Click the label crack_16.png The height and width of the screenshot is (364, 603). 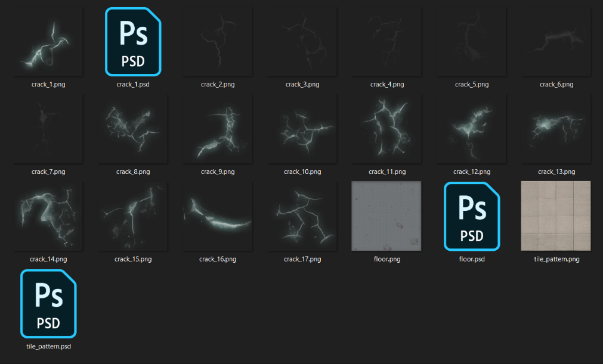click(x=218, y=259)
